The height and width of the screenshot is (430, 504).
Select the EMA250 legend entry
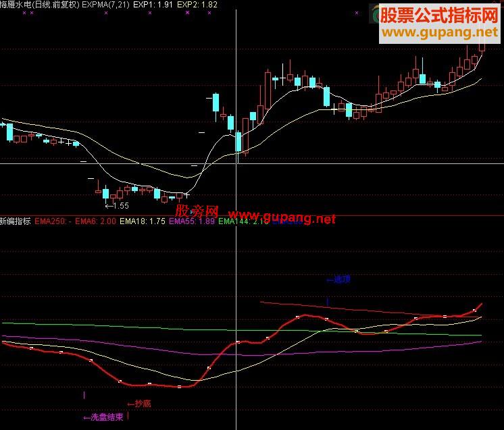[x=53, y=221]
